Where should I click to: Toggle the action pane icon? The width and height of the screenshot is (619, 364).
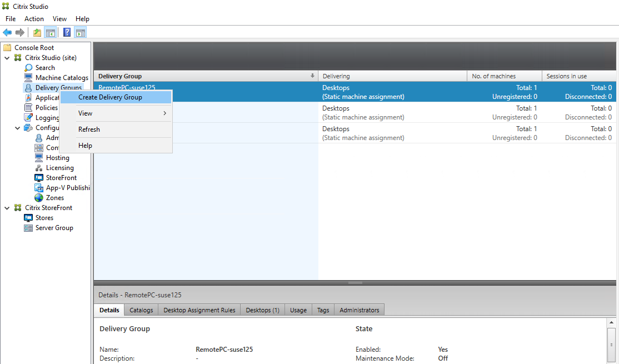tap(80, 32)
